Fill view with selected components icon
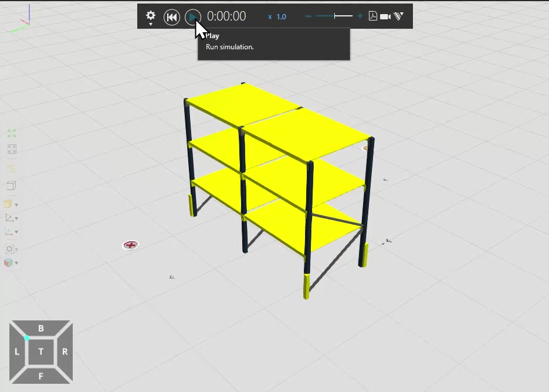This screenshot has height=392, width=549. [12, 149]
